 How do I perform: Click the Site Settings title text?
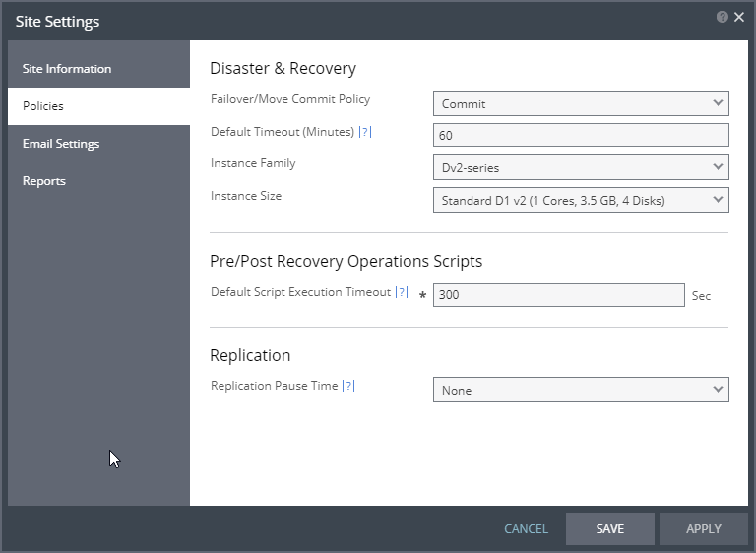[x=57, y=22]
